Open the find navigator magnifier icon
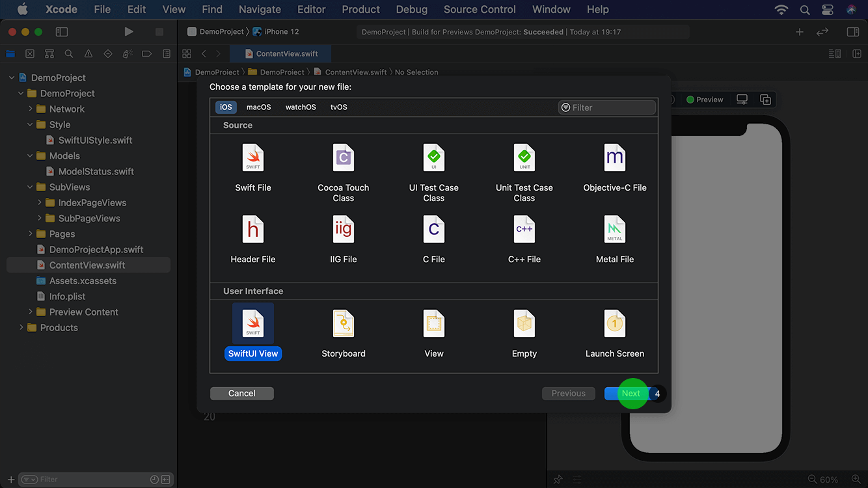Viewport: 868px width, 488px height. (69, 54)
